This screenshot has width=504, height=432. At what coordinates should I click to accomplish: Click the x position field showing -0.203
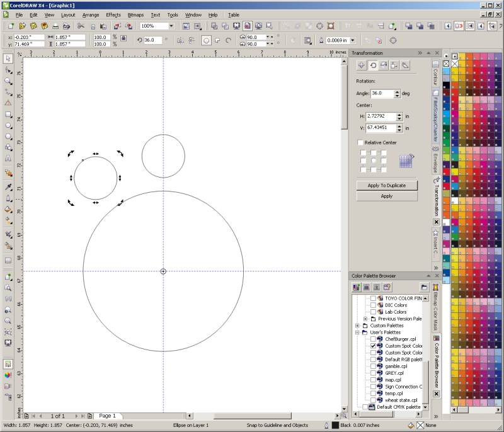[x=28, y=37]
